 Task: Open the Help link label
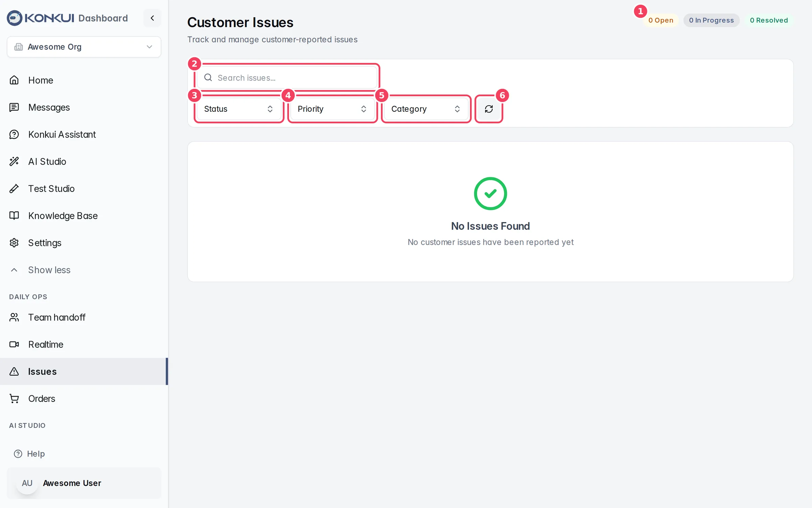[36, 454]
